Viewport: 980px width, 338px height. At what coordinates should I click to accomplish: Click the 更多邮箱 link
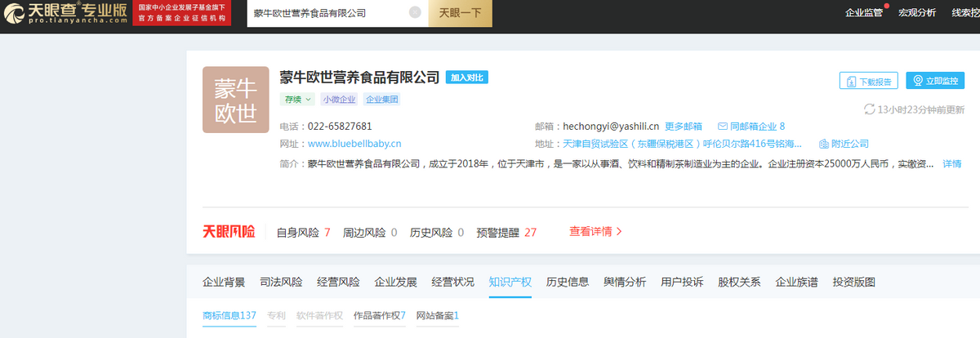(684, 127)
